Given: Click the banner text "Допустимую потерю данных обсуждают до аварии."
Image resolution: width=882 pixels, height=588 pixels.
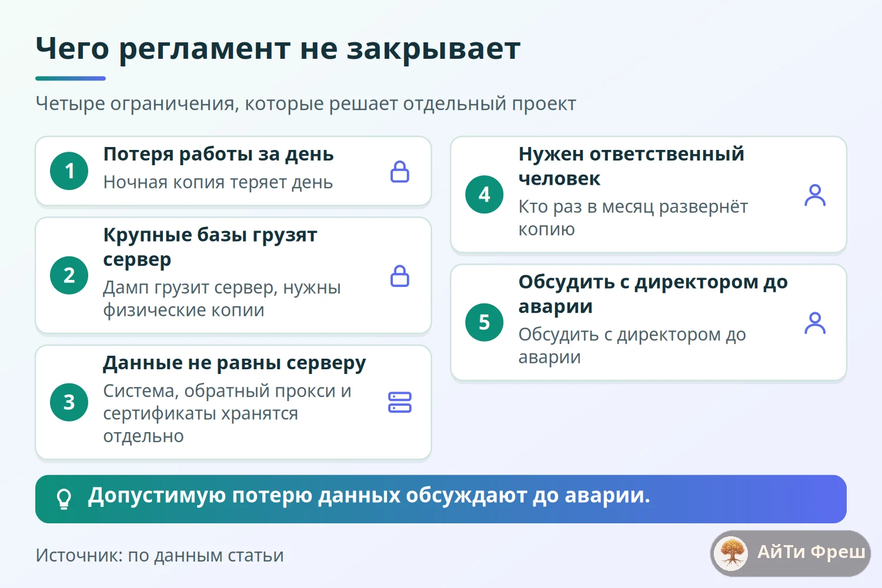Looking at the screenshot, I should click(369, 496).
